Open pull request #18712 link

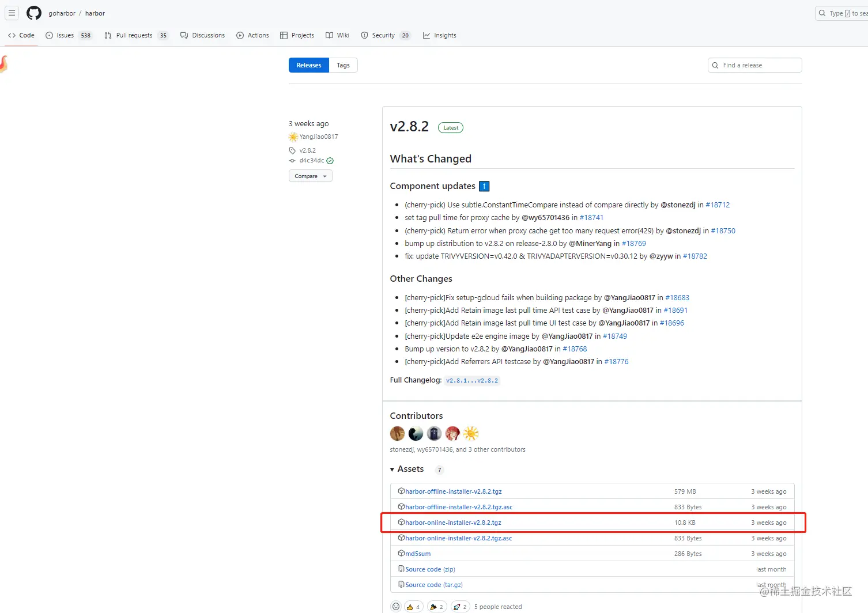click(x=718, y=205)
